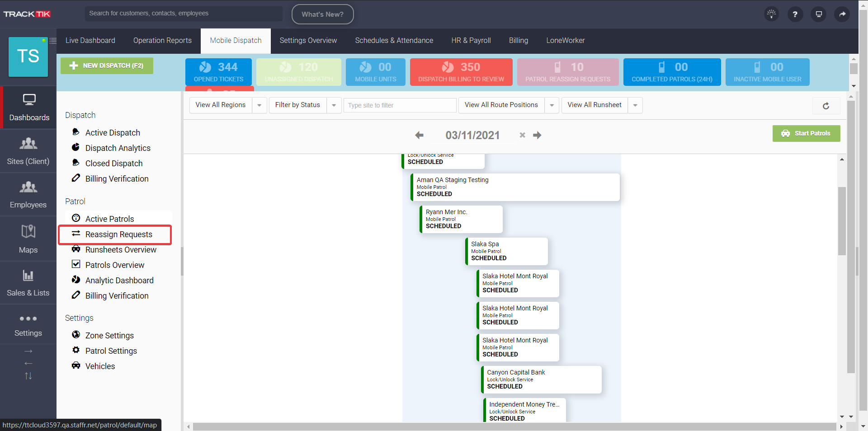Switch to Settings Overview tab
868x431 pixels.
pyautogui.click(x=308, y=41)
